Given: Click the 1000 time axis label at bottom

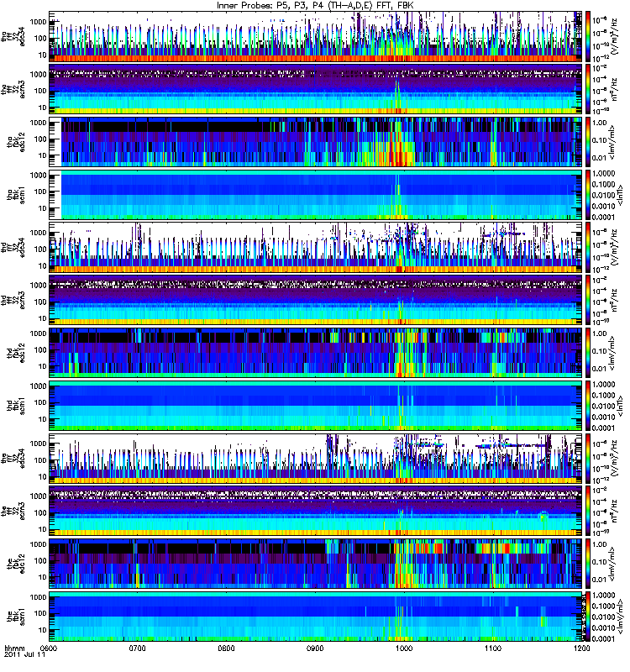Looking at the screenshot, I should click(404, 648).
